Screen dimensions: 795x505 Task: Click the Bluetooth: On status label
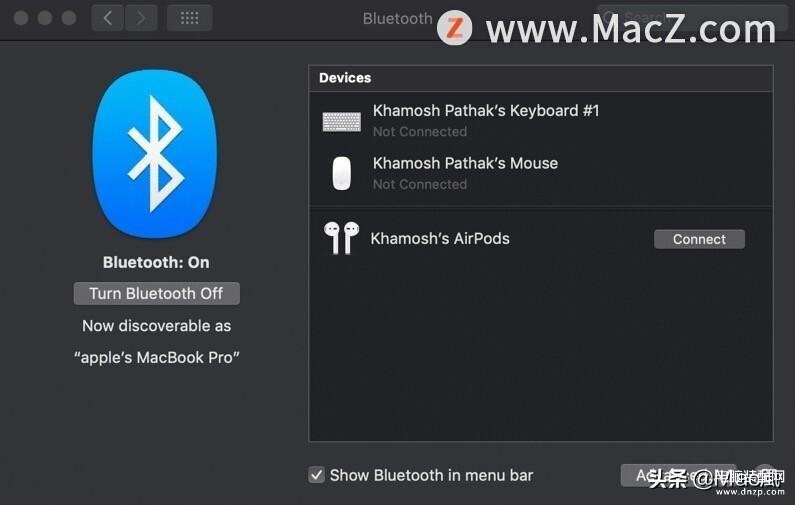pyautogui.click(x=156, y=262)
